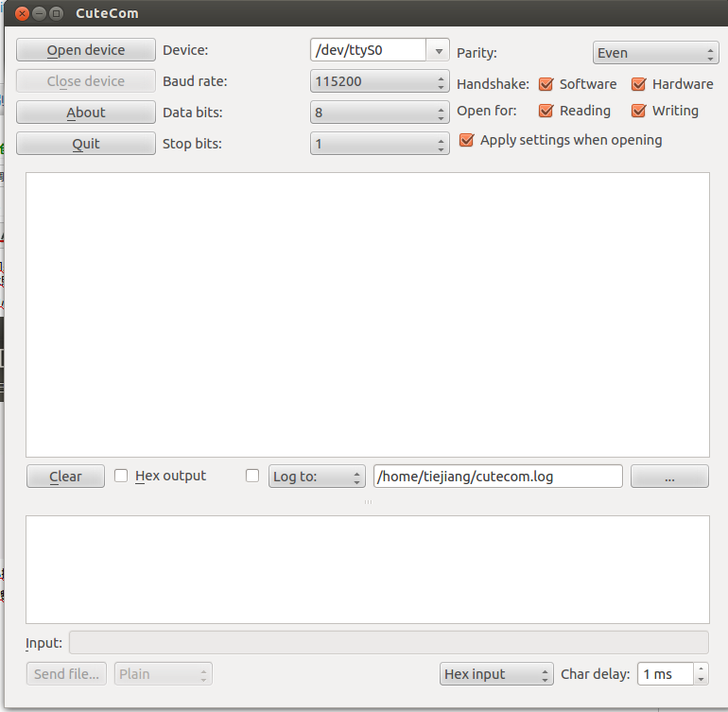Open the Stop bits selector
The image size is (728, 712).
pyautogui.click(x=380, y=144)
